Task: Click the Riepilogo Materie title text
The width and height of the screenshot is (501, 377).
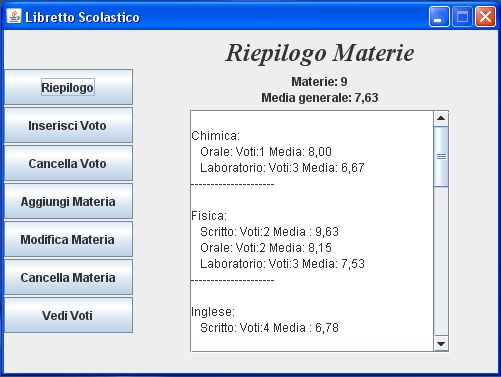Action: point(320,53)
